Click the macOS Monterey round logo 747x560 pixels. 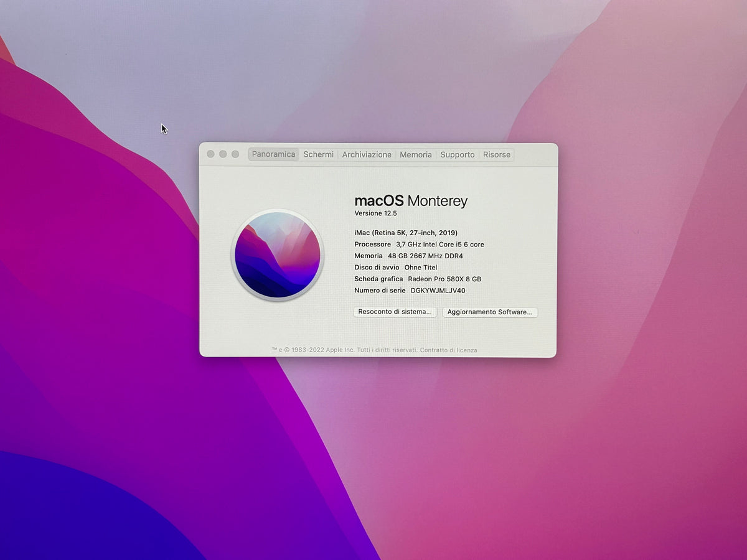coord(278,255)
